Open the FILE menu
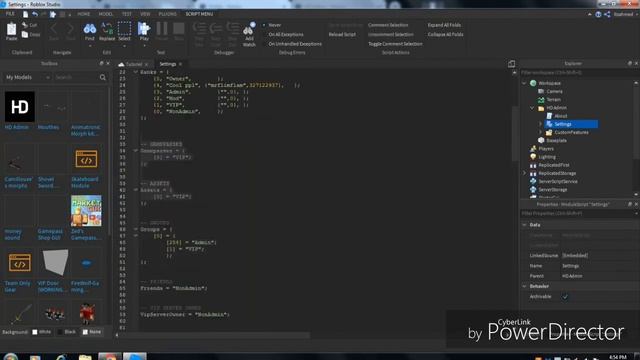 coord(10,14)
